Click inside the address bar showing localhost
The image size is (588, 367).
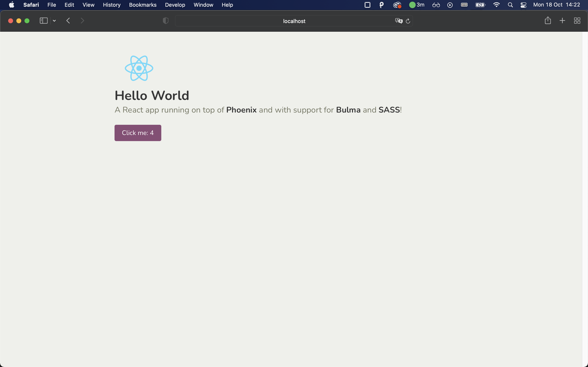click(x=294, y=21)
